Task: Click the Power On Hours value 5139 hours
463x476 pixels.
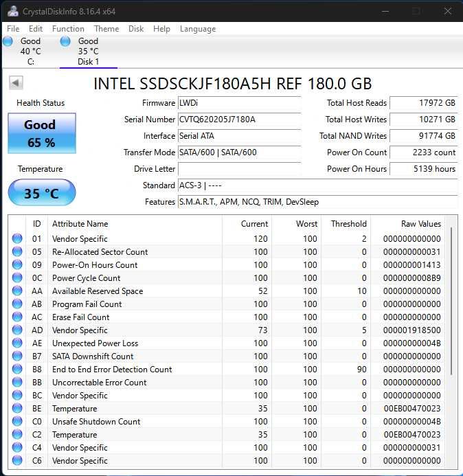Action: coord(424,169)
